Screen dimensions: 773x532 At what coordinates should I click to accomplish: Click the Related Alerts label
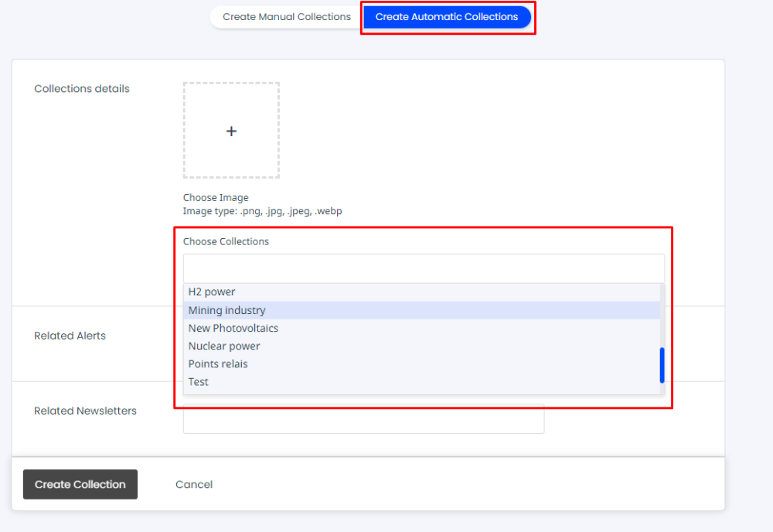[x=70, y=336]
